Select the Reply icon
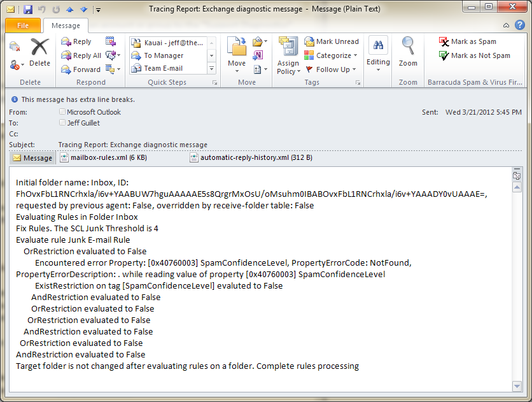The image size is (532, 402). pos(74,41)
